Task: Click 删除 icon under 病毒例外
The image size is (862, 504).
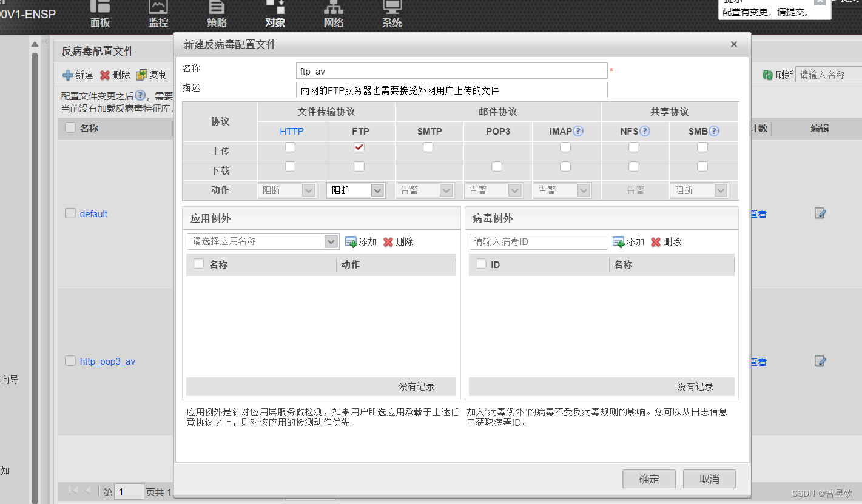Action: click(x=656, y=241)
